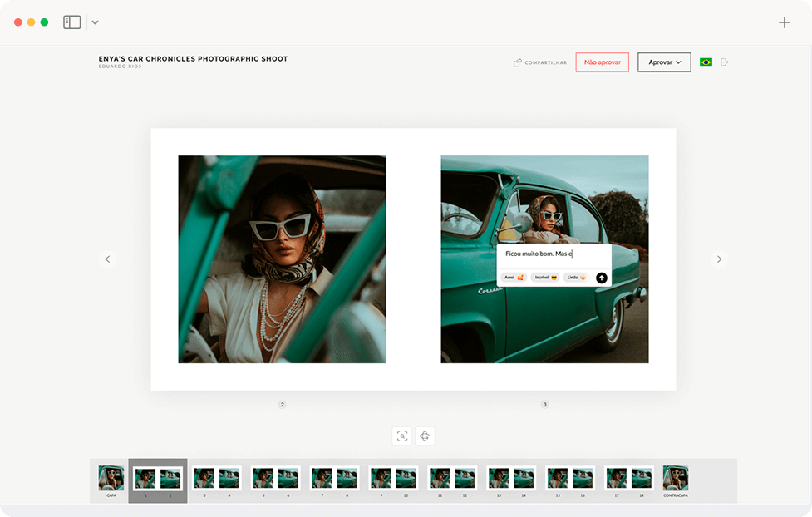
Task: Click the fullscreen move icon below the spread
Action: pos(425,436)
